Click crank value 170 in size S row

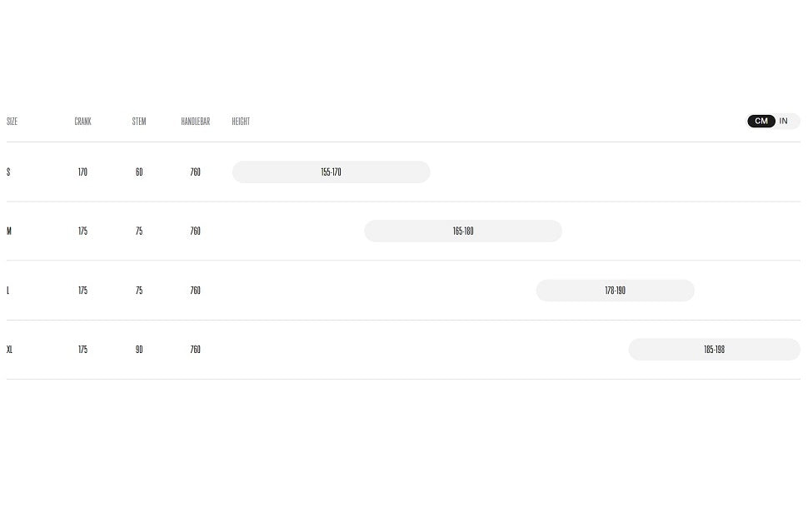pyautogui.click(x=83, y=172)
